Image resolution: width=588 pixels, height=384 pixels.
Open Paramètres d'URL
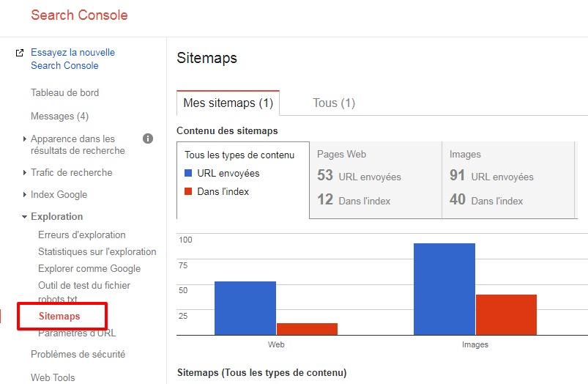[x=77, y=333]
